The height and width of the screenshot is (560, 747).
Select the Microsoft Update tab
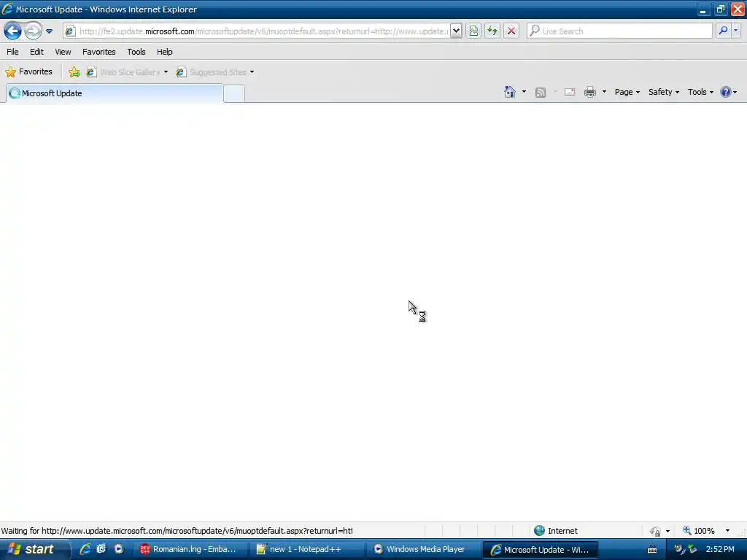tap(115, 93)
